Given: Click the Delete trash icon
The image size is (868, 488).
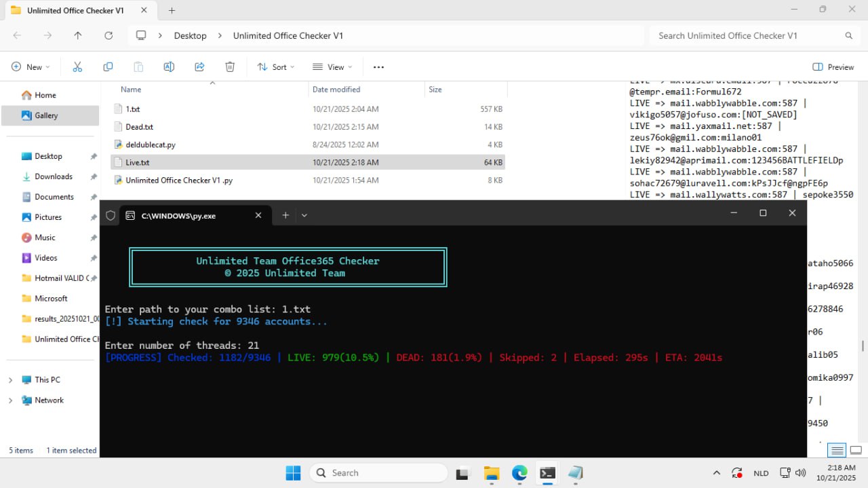Looking at the screenshot, I should tap(230, 67).
